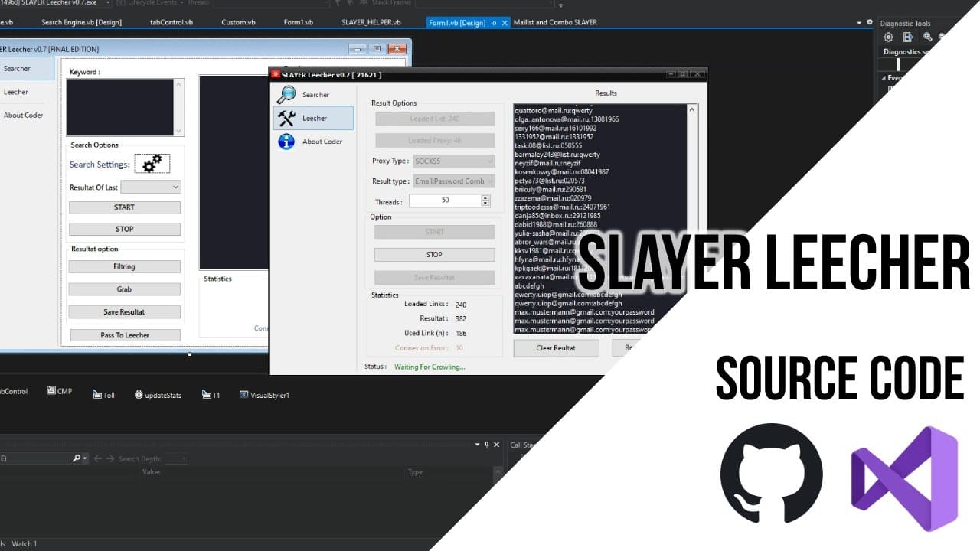Select the Toll component in the tray
This screenshot has width=980, height=551.
pos(103,395)
